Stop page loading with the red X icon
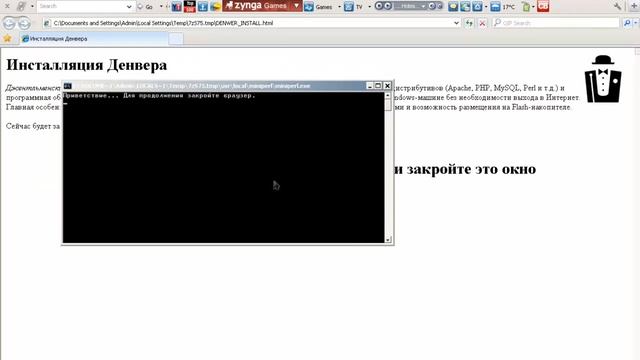640x360 pixels. pos(482,23)
